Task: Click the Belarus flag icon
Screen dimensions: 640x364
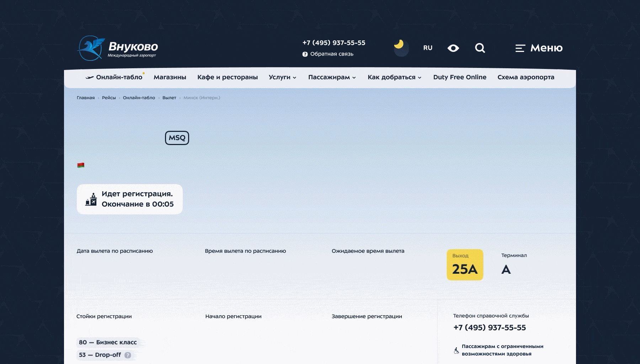Action: click(81, 165)
